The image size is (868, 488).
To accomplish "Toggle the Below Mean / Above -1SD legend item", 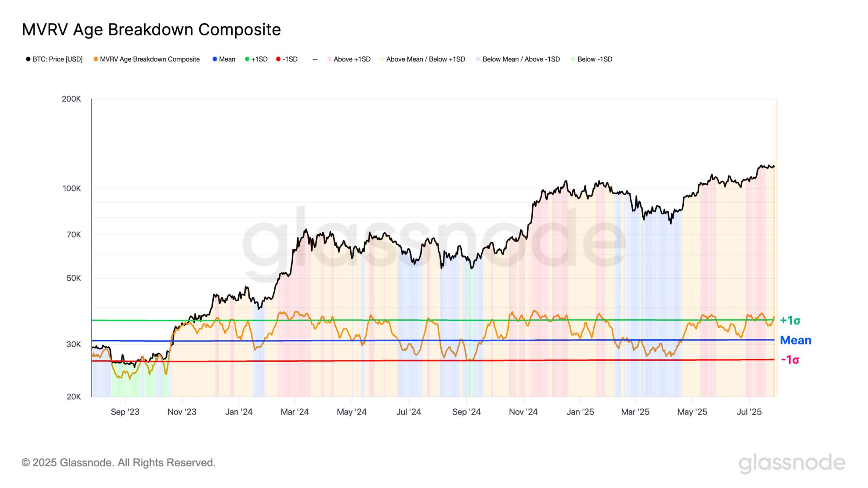I will coord(518,59).
